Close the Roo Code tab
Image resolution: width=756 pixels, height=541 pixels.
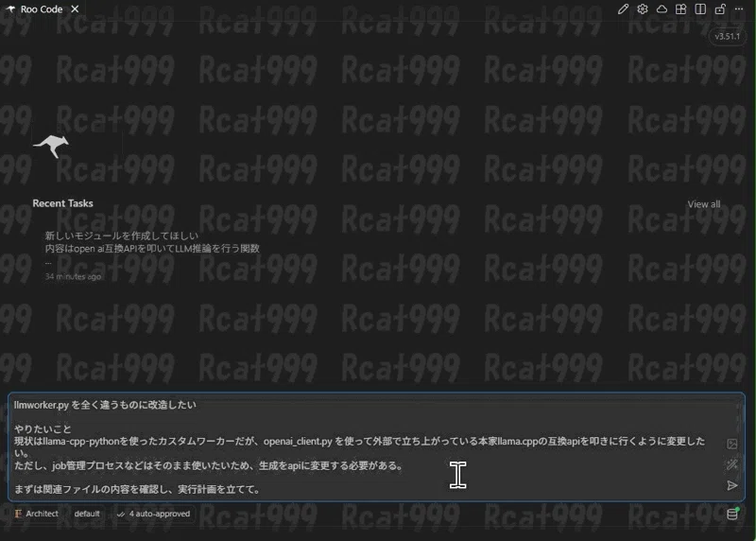(75, 9)
